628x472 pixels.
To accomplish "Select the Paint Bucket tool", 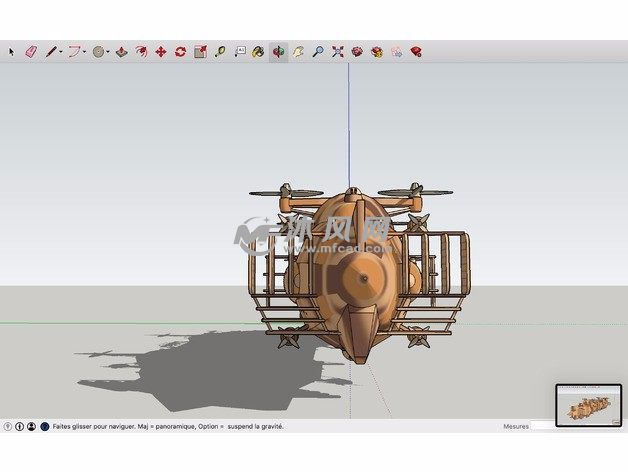I will [x=258, y=51].
